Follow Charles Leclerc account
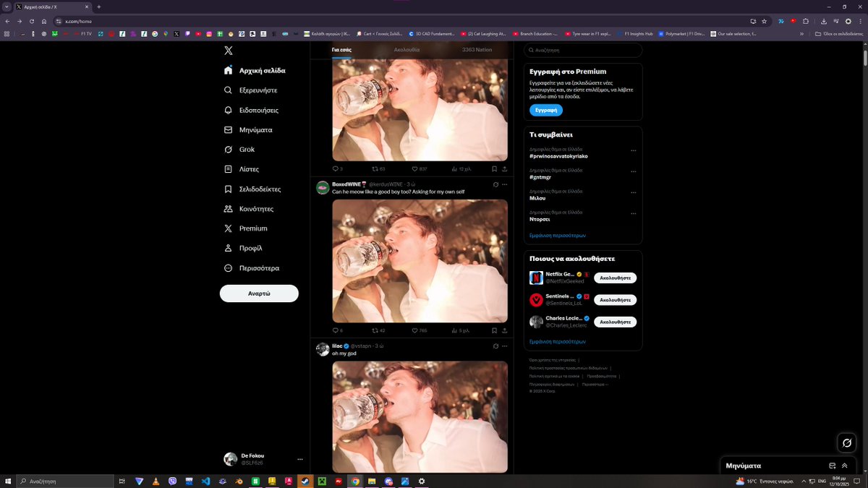 (x=615, y=322)
